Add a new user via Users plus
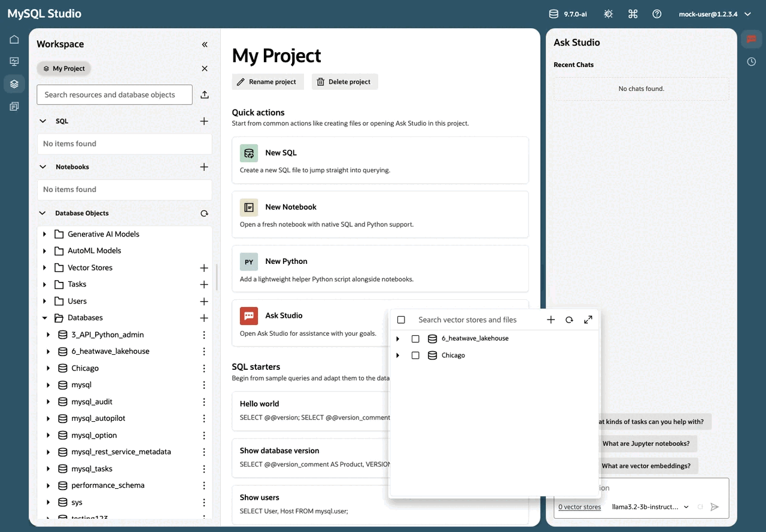 coord(204,302)
